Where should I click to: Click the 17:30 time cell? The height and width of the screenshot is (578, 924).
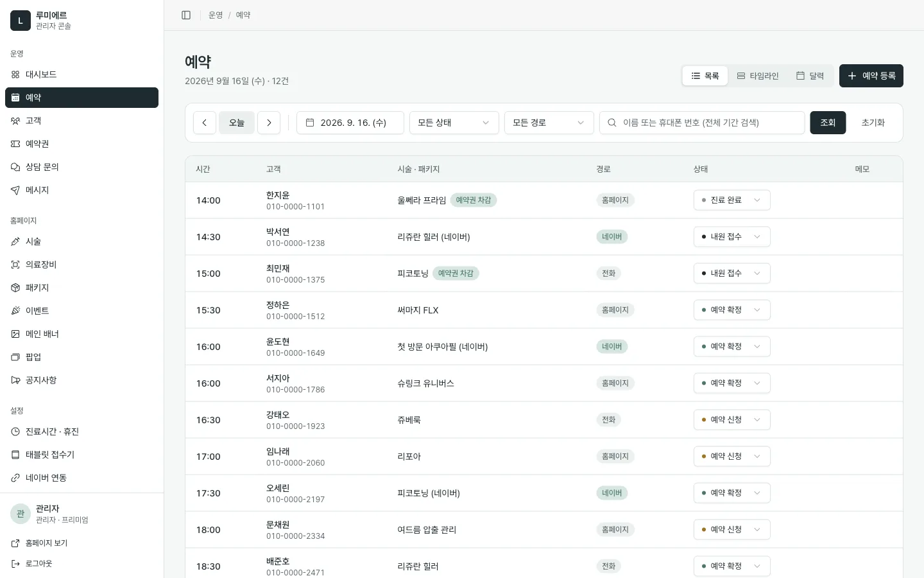pos(209,493)
